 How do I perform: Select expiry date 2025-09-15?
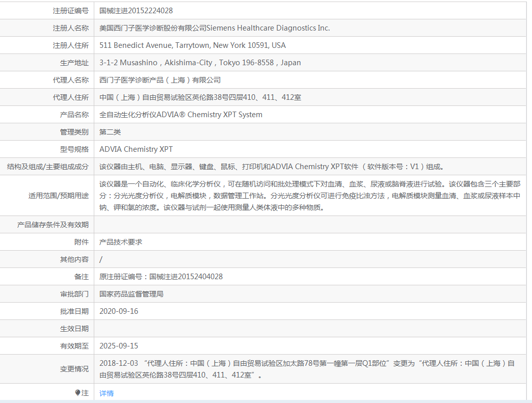(119, 345)
